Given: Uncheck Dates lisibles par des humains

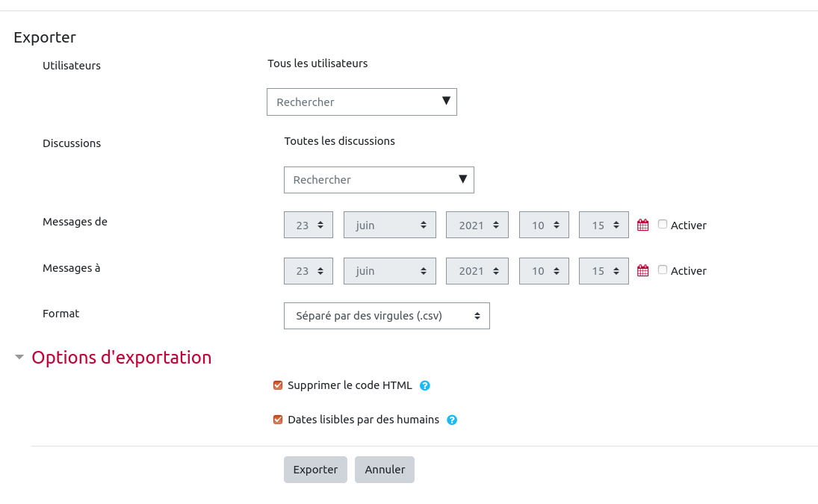Looking at the screenshot, I should pos(278,420).
